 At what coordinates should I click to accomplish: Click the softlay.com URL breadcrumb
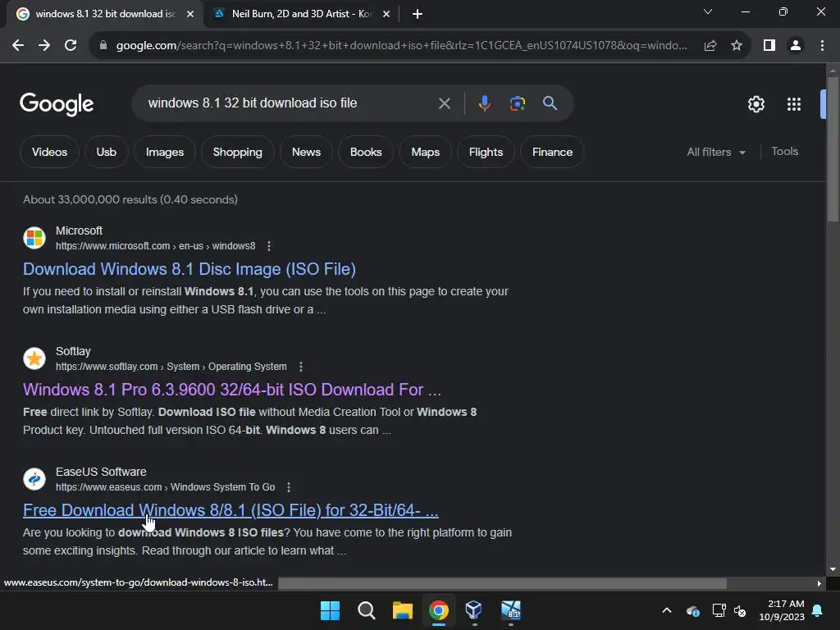(171, 367)
